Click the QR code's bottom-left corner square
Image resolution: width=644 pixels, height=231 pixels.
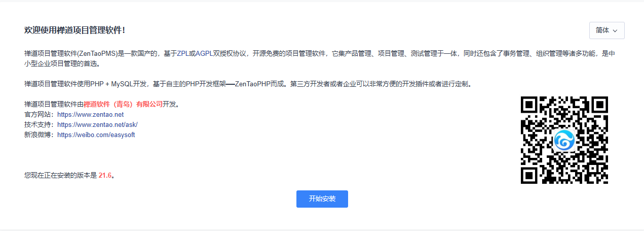(529, 175)
